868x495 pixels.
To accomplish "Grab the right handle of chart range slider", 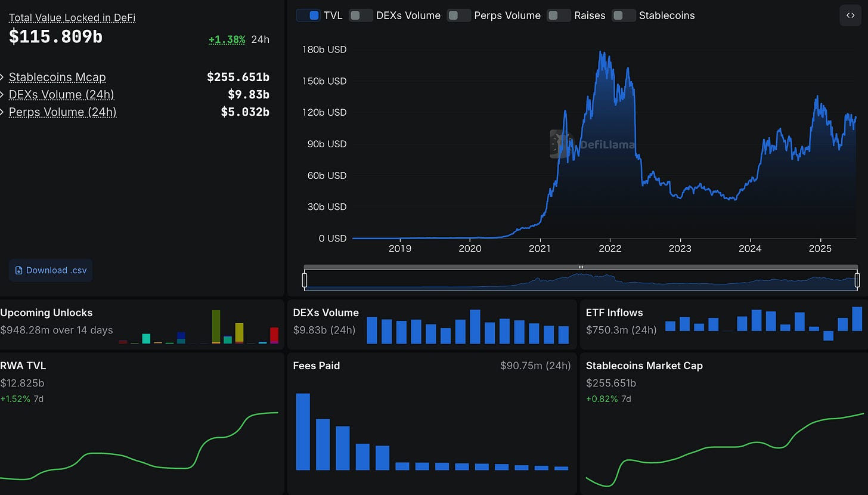I will [857, 280].
